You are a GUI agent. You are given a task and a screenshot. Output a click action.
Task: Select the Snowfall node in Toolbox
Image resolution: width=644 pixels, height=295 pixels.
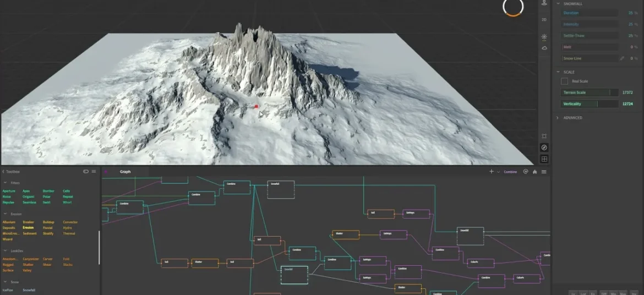(29, 290)
